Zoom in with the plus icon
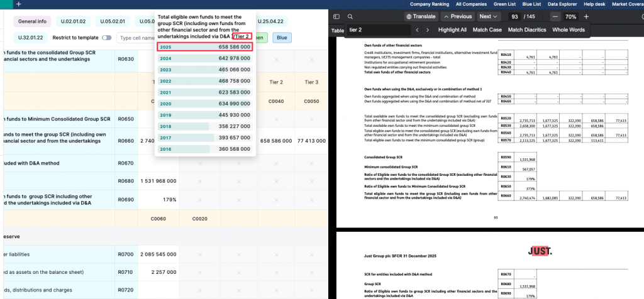The width and height of the screenshot is (644, 299). [x=586, y=16]
